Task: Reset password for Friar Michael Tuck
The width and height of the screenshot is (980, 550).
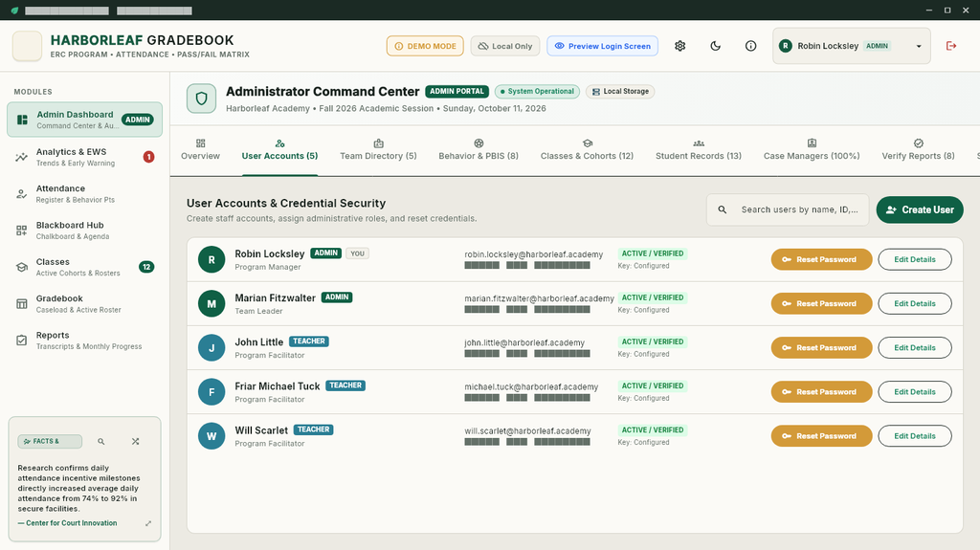Action: [821, 392]
